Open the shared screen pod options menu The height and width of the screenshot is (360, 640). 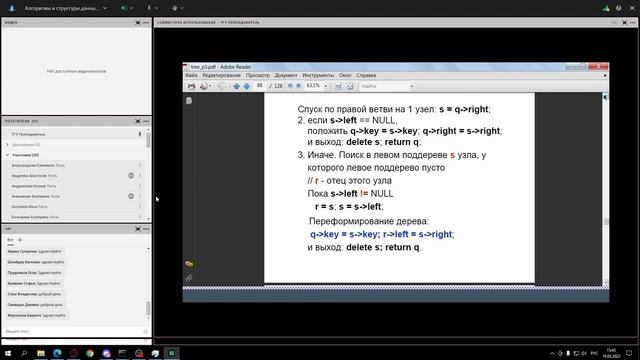coord(632,22)
